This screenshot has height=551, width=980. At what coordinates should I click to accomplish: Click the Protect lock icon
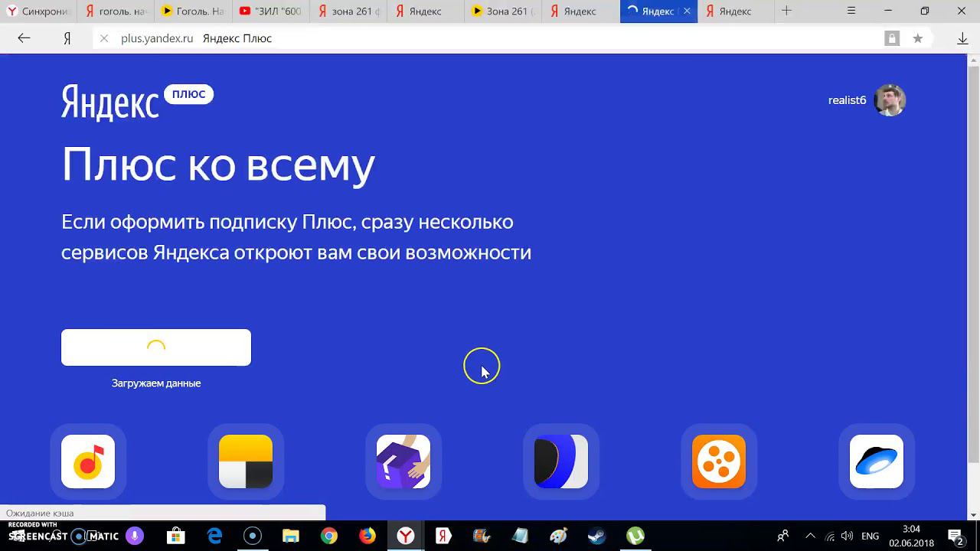(x=892, y=38)
